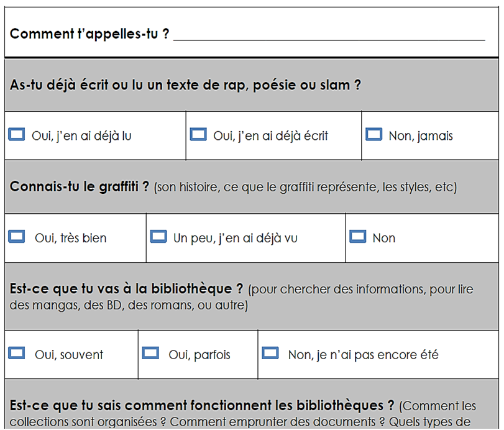
Task: Tick the 'Oui, parfois' checkbox
Action: pyautogui.click(x=150, y=354)
